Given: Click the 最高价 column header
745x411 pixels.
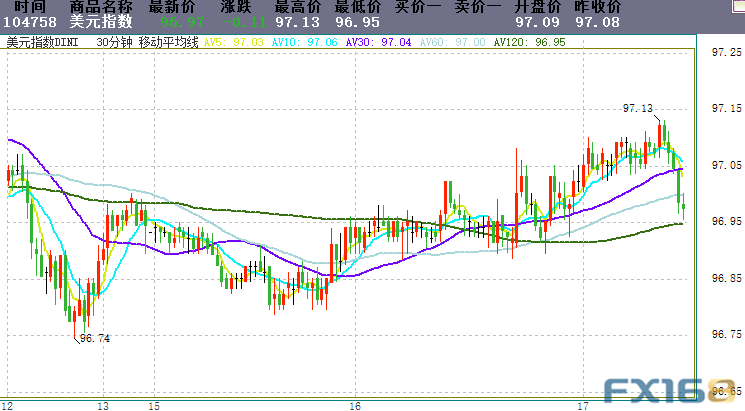Looking at the screenshot, I should pos(298,7).
